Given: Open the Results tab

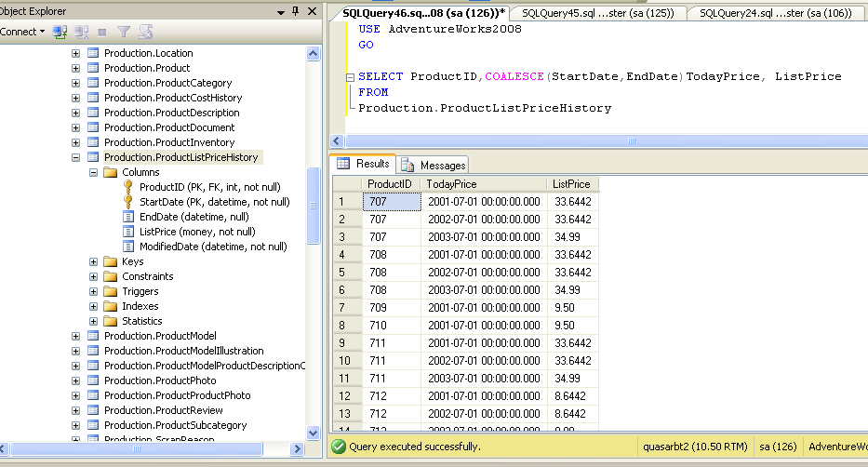Looking at the screenshot, I should coord(363,164).
